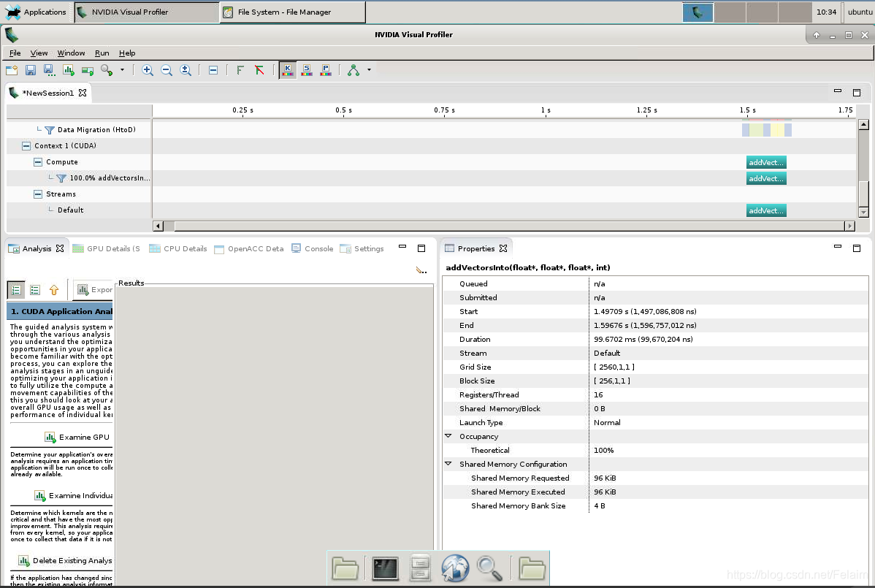The width and height of the screenshot is (875, 588).
Task: Click the Run analysis chart toolbar icon
Action: pyautogui.click(x=69, y=69)
